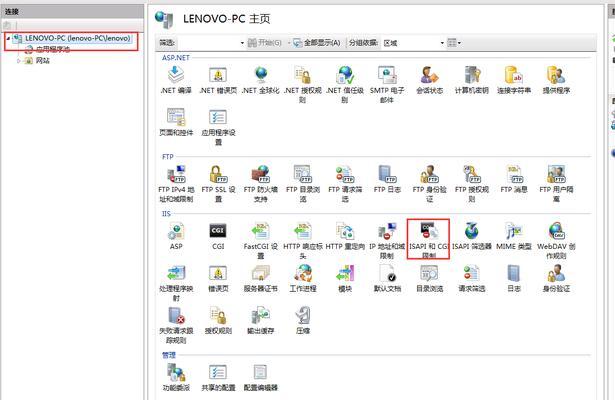Open 连接字符串 feature
This screenshot has width=615, height=400.
(514, 80)
